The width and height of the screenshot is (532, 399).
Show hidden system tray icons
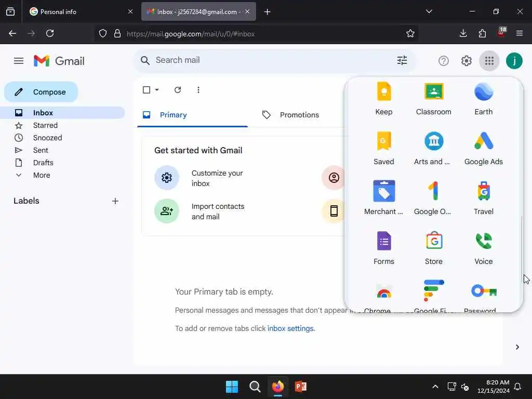(435, 387)
